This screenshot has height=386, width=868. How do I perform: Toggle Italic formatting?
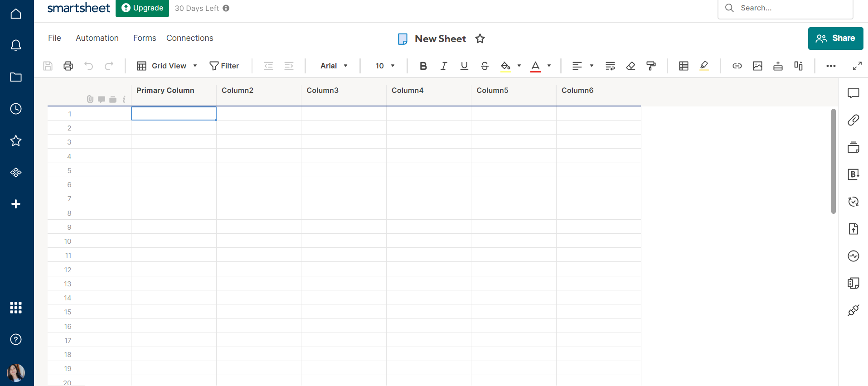point(444,66)
